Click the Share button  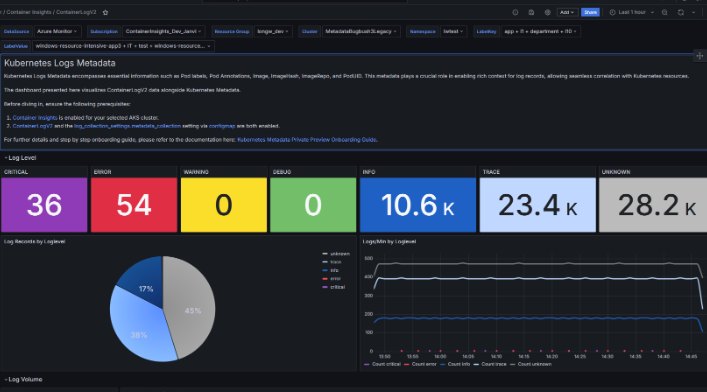click(x=590, y=13)
